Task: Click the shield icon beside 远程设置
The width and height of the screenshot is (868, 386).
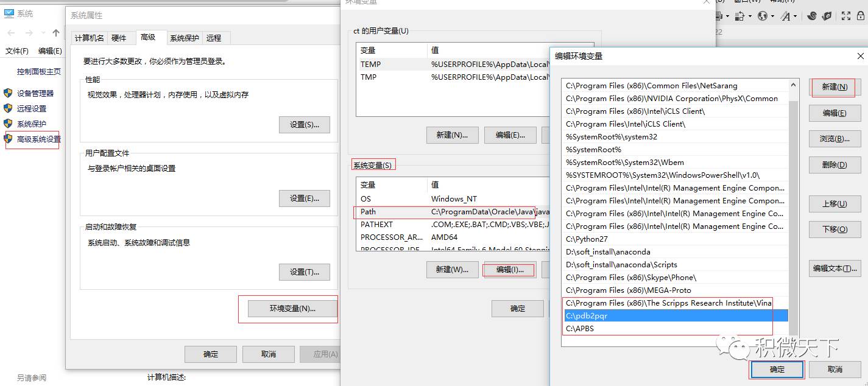Action: pos(8,108)
